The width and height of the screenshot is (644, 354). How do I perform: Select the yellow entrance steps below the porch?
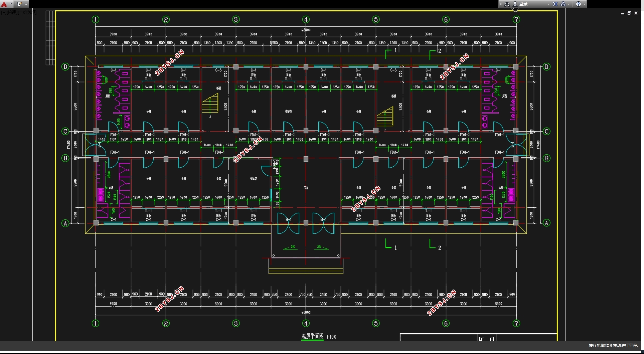click(306, 271)
